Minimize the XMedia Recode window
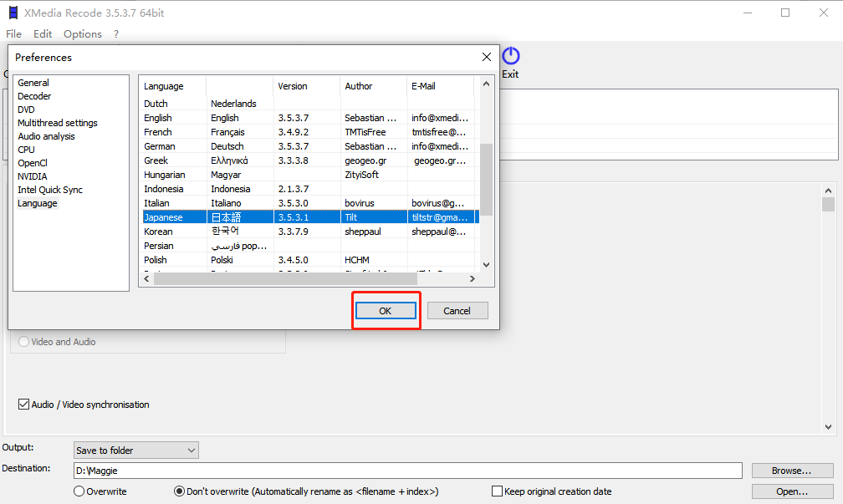843x504 pixels. (748, 13)
